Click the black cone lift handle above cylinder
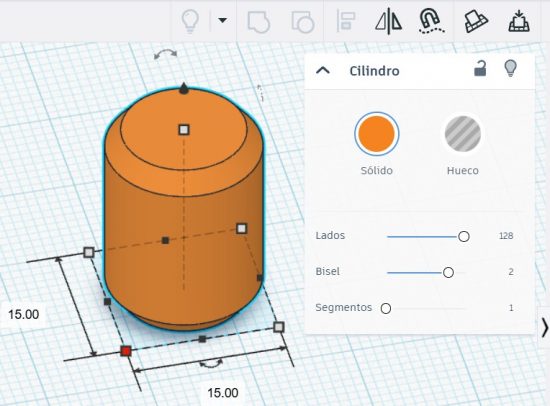 (183, 88)
